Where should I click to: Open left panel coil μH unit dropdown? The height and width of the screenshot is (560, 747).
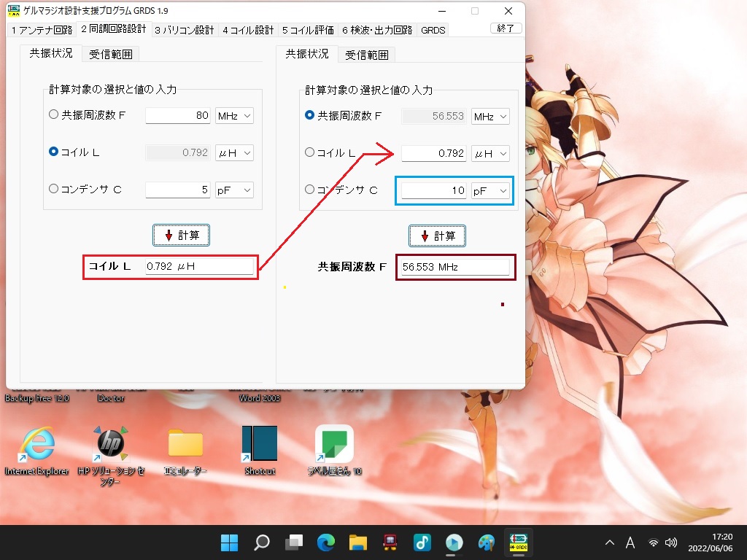click(x=234, y=153)
